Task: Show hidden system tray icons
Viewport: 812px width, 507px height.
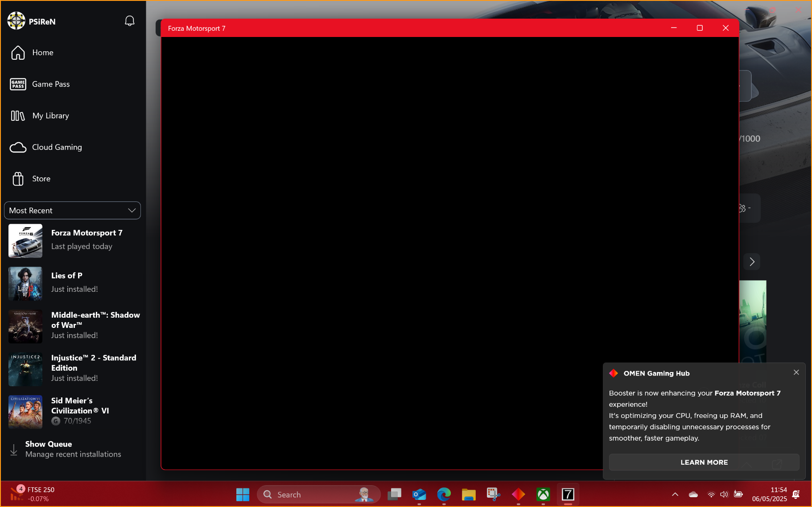Action: [x=675, y=495]
